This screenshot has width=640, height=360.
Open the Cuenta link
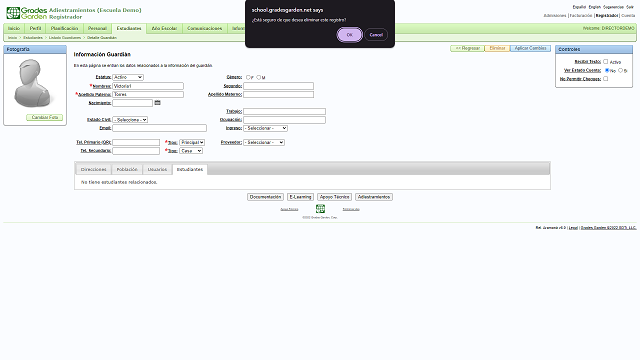click(x=628, y=16)
